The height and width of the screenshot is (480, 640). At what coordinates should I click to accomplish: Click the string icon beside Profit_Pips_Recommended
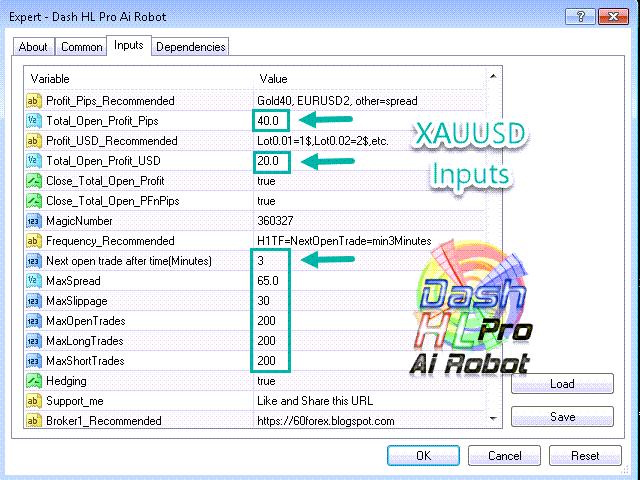pyautogui.click(x=34, y=101)
